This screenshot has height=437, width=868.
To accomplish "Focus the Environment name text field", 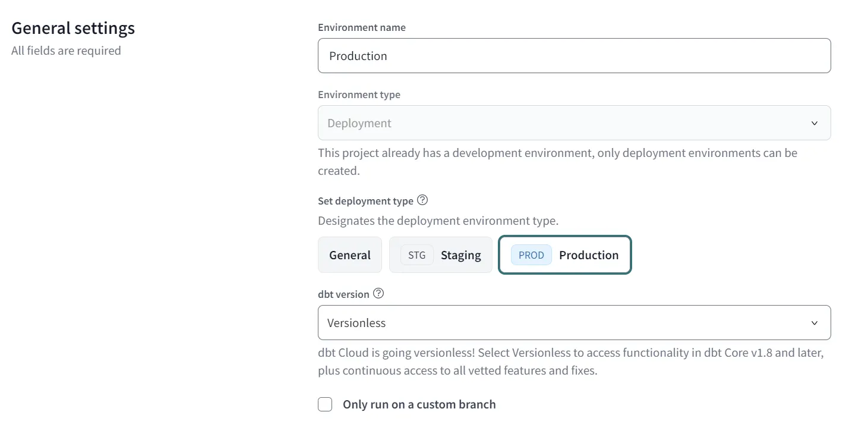I will (x=574, y=56).
